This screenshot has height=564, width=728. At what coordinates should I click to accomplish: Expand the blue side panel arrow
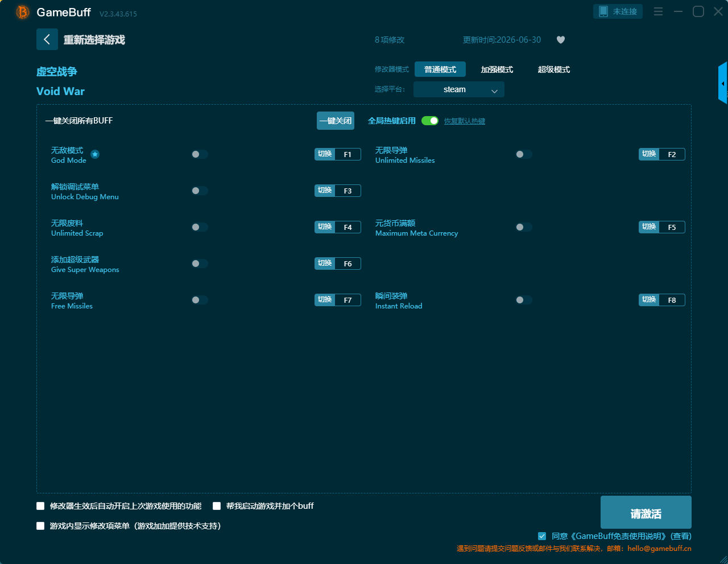coord(723,84)
